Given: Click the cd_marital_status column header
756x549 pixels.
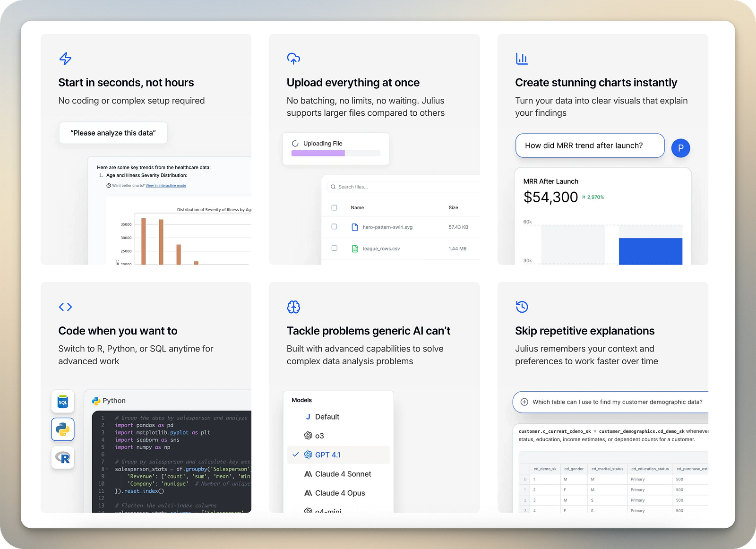Looking at the screenshot, I should pos(607,469).
